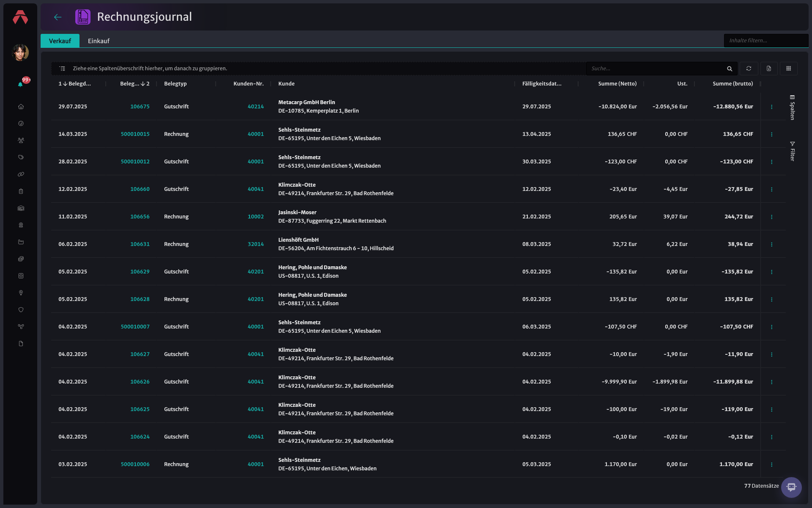Expand the Filter side panel
Image resolution: width=812 pixels, height=508 pixels.
pos(793,151)
